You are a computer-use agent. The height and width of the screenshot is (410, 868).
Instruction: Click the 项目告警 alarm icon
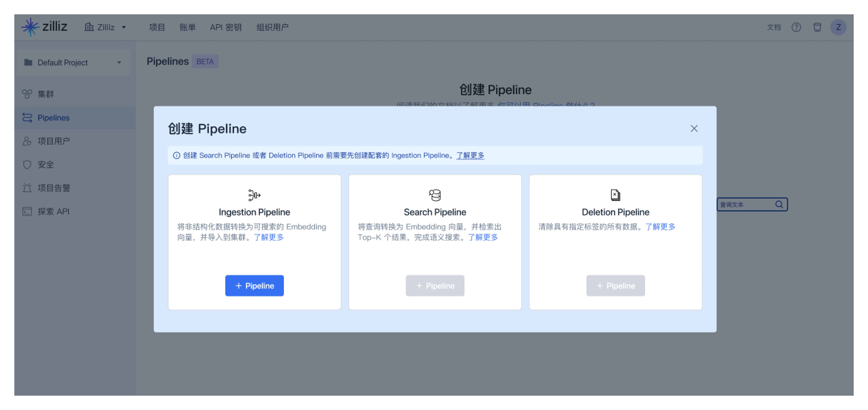pos(27,188)
